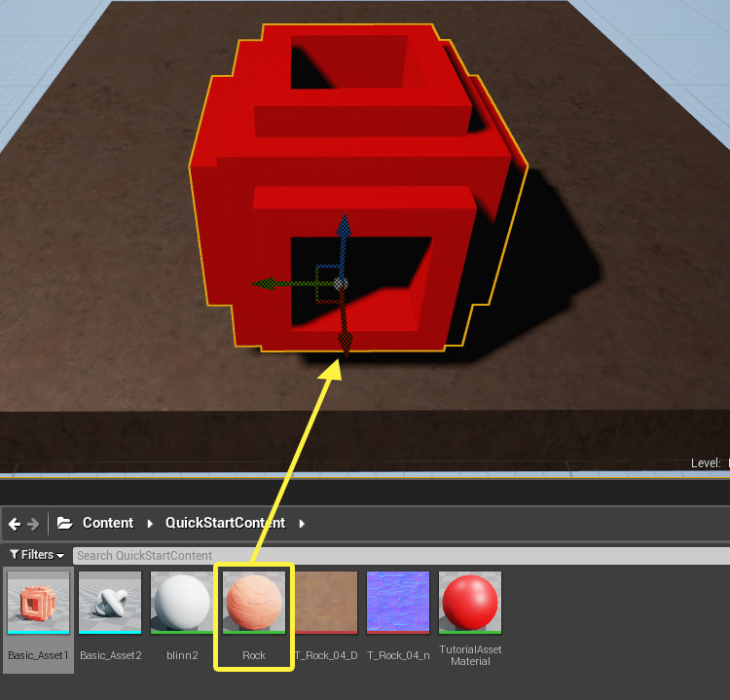This screenshot has width=730, height=700.
Task: Click the Basic_Asset2 name label
Action: 110,655
